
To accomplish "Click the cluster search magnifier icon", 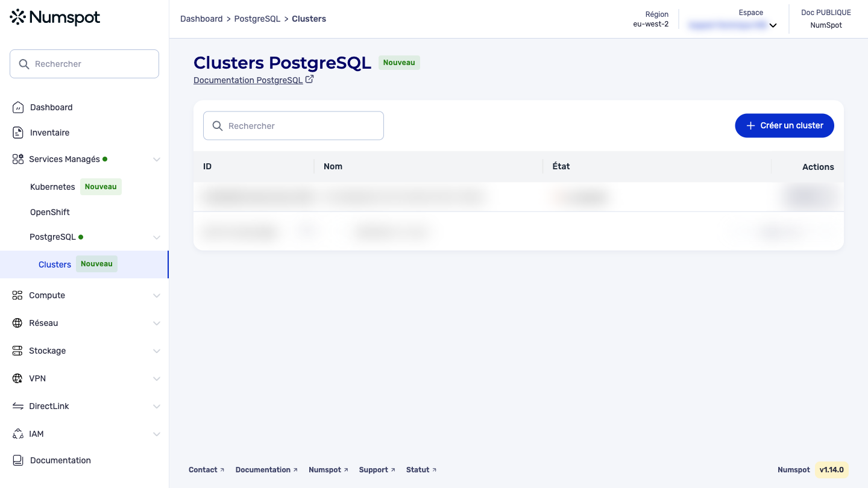I will [218, 126].
